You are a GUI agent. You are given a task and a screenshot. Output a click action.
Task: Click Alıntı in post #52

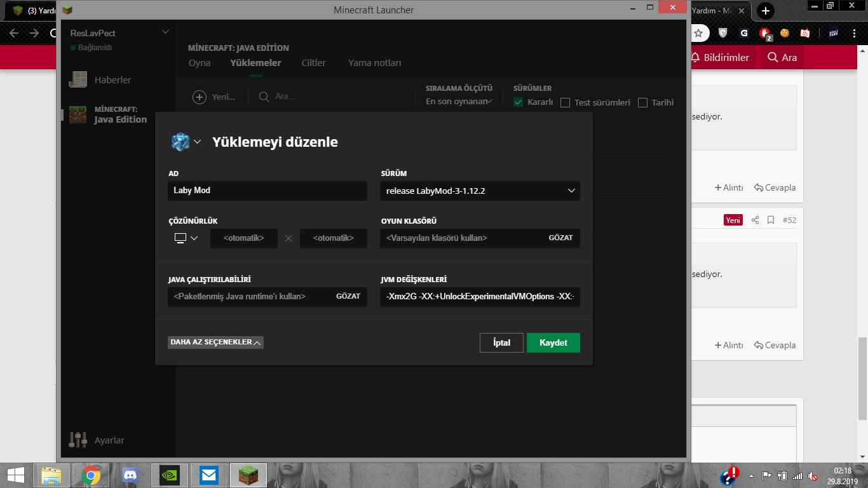pyautogui.click(x=729, y=345)
